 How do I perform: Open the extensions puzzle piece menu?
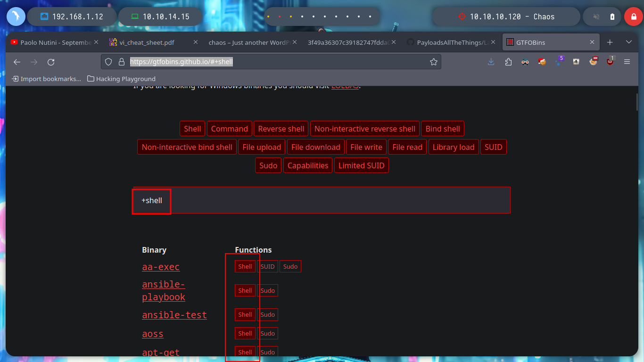[x=508, y=62]
